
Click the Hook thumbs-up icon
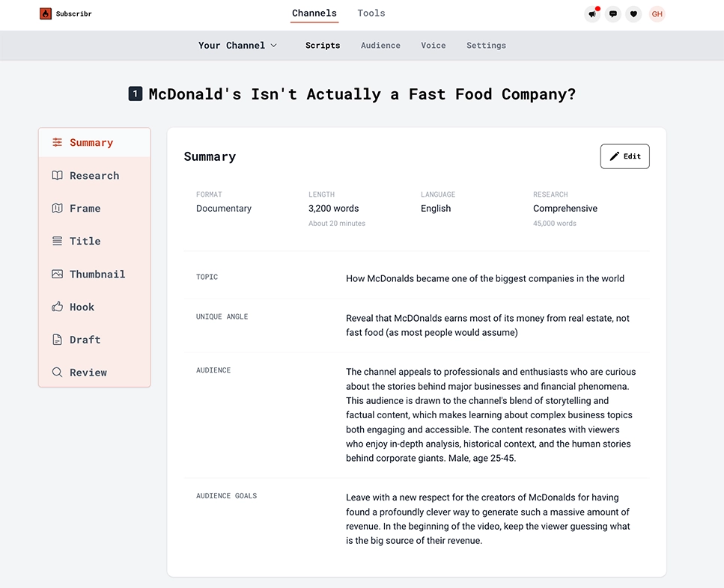57,307
